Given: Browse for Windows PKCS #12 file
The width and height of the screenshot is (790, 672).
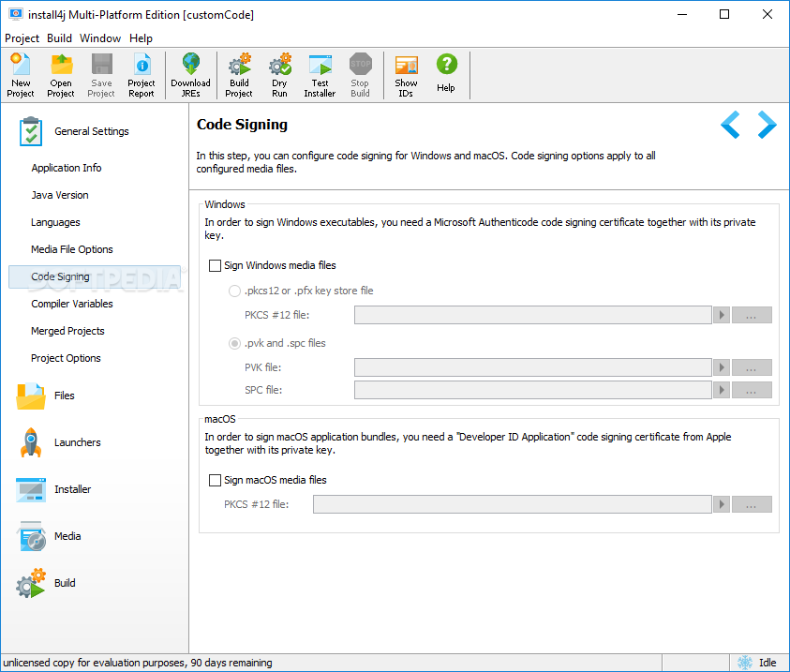Looking at the screenshot, I should pos(752,315).
